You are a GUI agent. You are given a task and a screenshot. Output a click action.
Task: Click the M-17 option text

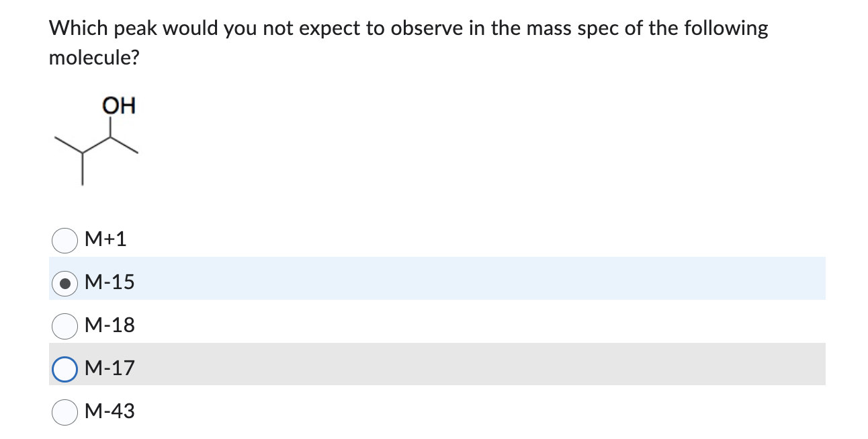[x=110, y=368]
